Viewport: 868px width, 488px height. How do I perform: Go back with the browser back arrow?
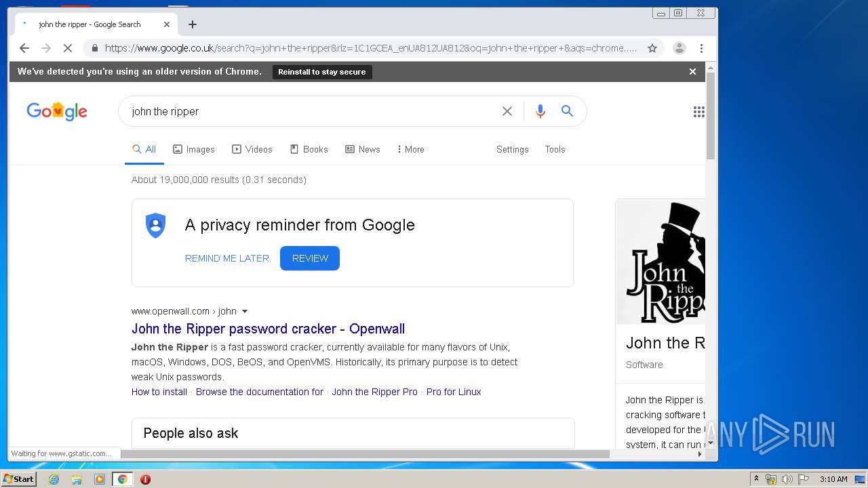click(x=24, y=48)
